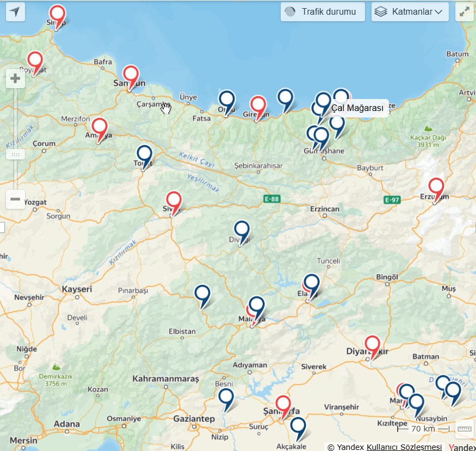476x451 pixels.
Task: Zoom out with the minus button
Action: (x=15, y=199)
